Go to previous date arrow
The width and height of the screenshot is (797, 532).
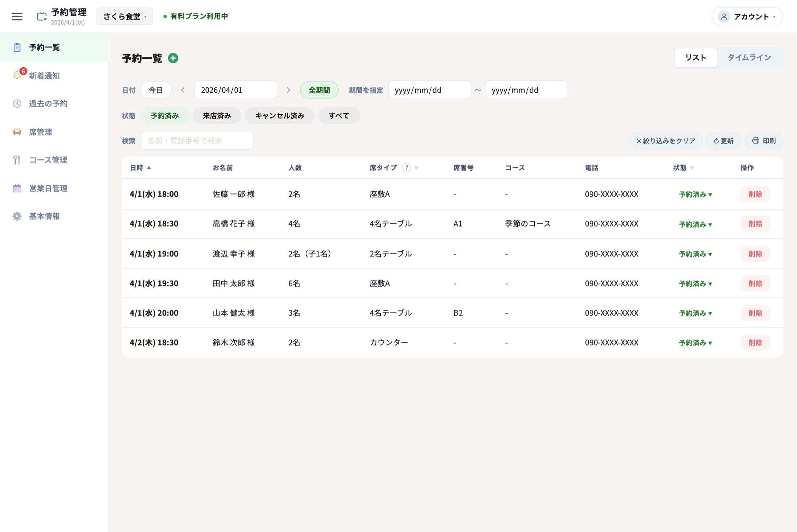183,90
